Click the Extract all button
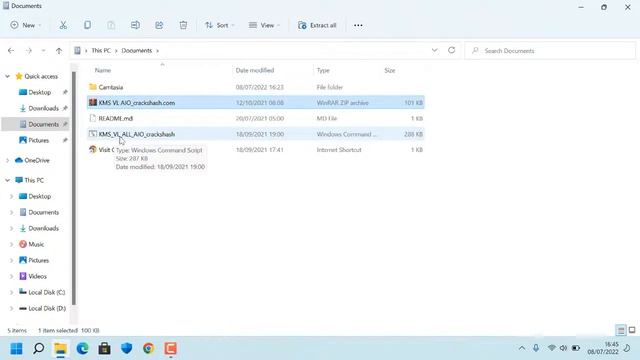The width and height of the screenshot is (640, 360). [x=317, y=25]
